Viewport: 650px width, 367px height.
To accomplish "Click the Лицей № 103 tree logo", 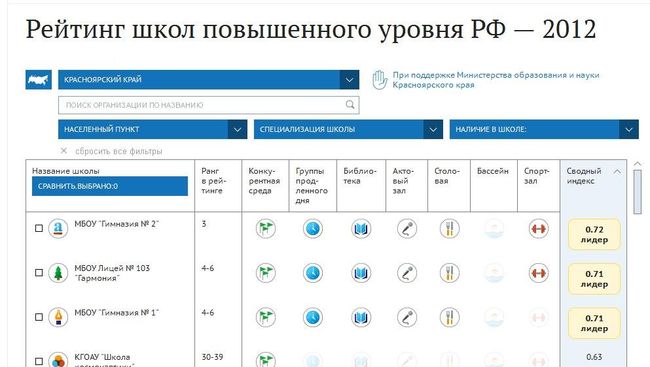I will point(58,273).
